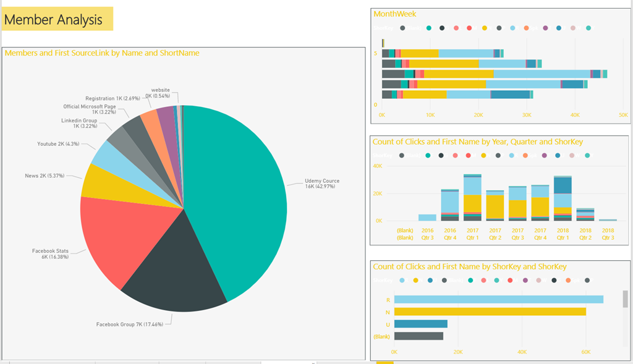Click the bottom chart's vertical scrollbar thumb

pyautogui.click(x=625, y=299)
